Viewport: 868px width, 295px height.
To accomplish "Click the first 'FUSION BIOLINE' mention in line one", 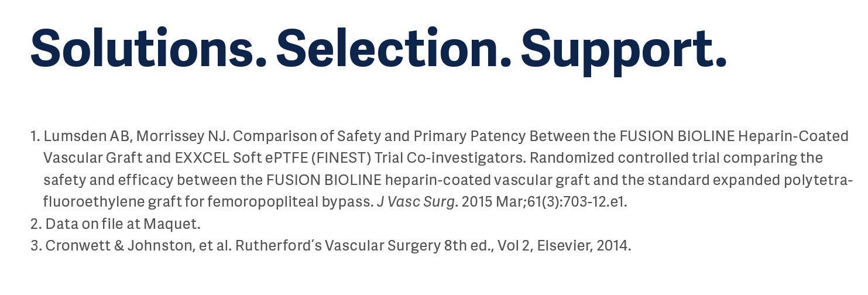I will tap(677, 136).
